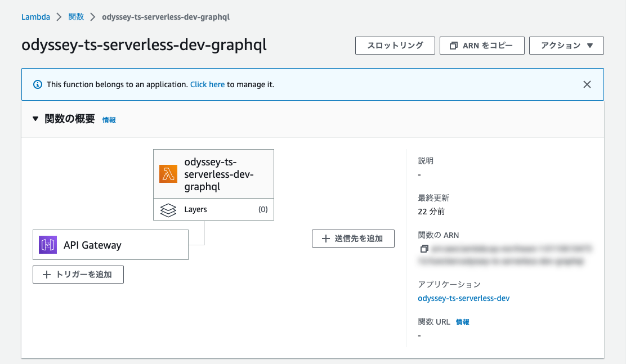Collapse the 関数の概要 section
626x364 pixels.
coord(35,119)
